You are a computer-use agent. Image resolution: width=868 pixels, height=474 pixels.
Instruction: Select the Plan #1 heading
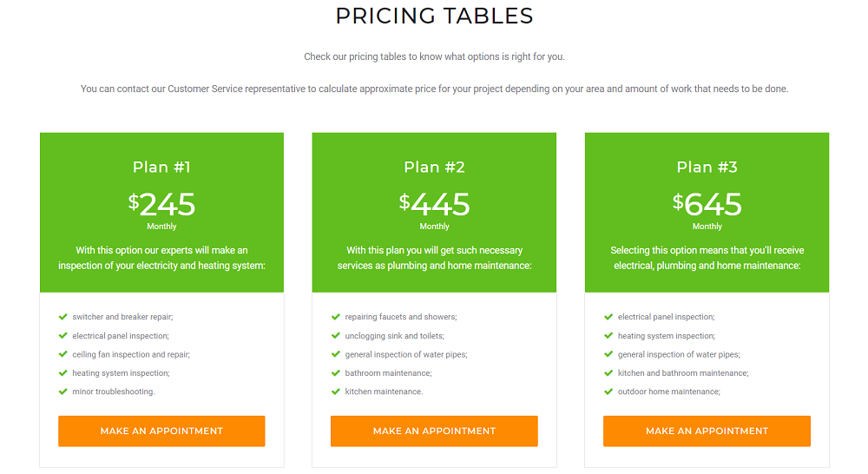pyautogui.click(x=161, y=168)
